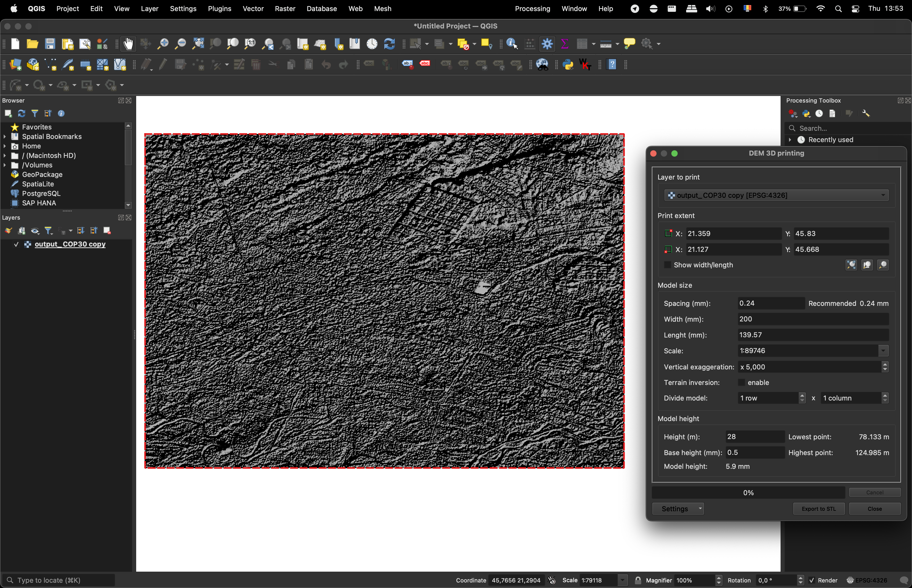
Task: Open the Raster menu
Action: pos(285,8)
